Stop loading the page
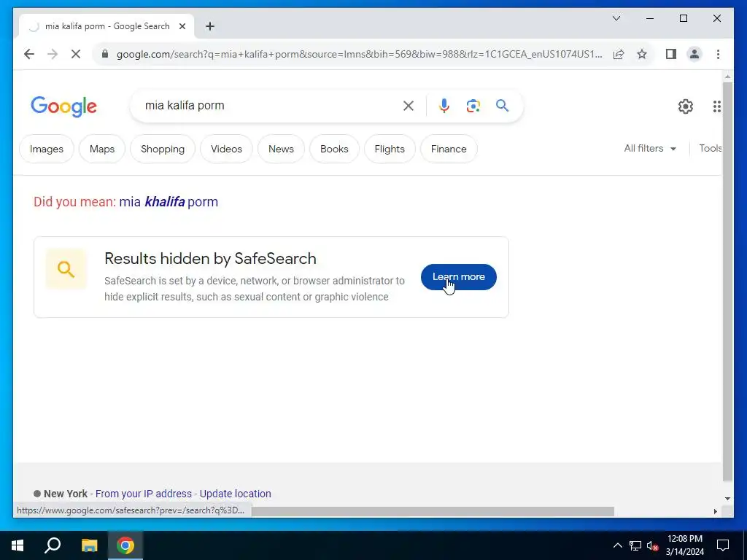The width and height of the screenshot is (747, 560). 76,54
